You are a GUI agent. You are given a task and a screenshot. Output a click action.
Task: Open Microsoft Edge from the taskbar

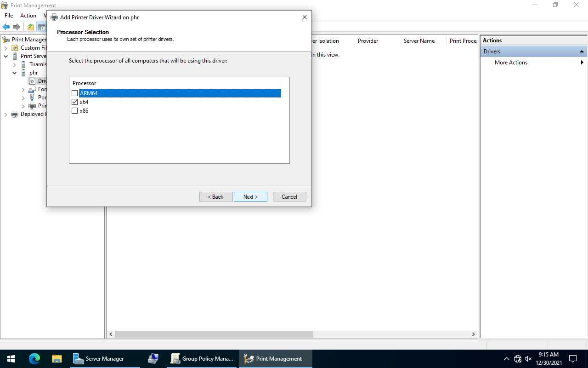(34, 359)
